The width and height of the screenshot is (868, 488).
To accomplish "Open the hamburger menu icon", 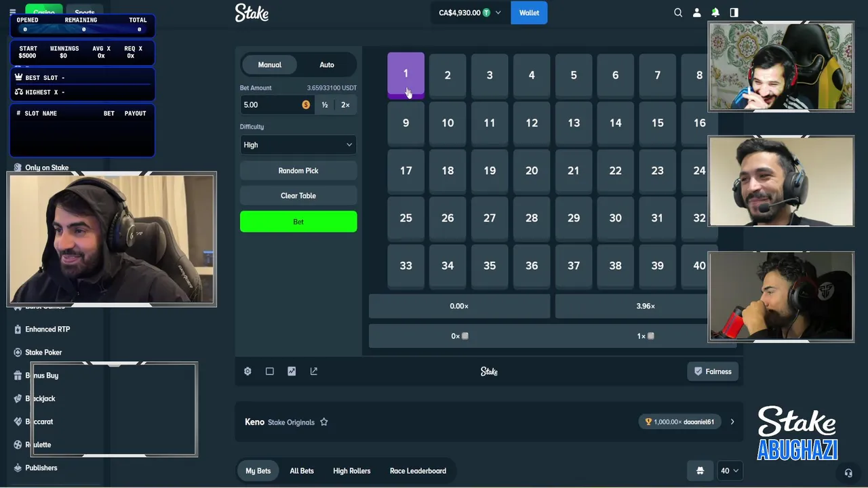I will pos(12,12).
